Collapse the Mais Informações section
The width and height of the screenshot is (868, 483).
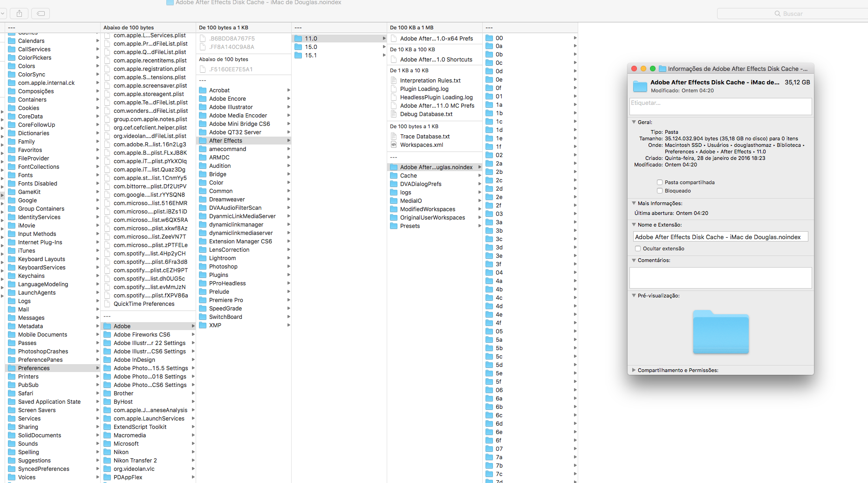pyautogui.click(x=634, y=203)
